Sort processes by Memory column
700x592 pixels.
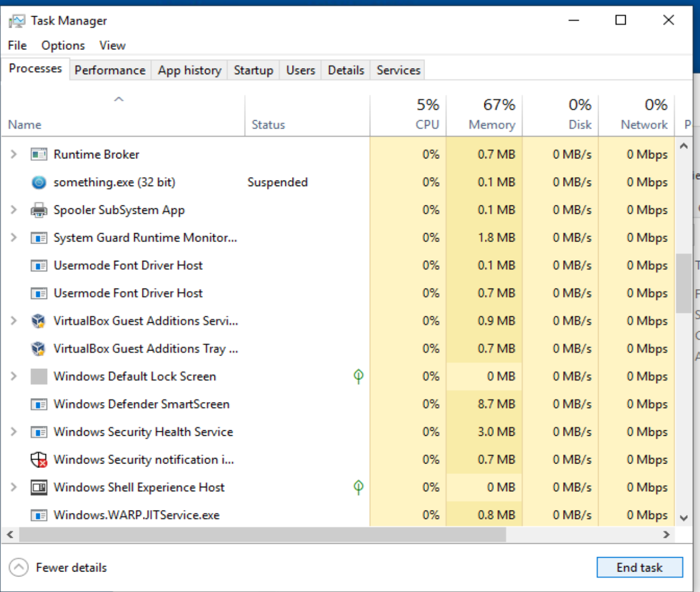(x=484, y=116)
